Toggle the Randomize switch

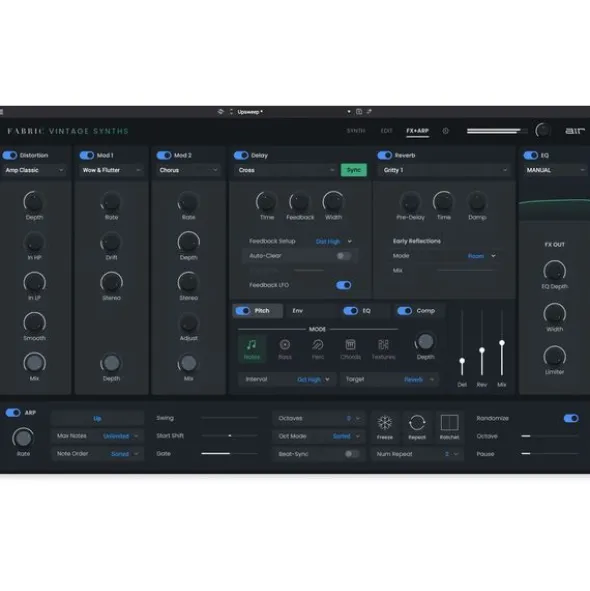571,418
